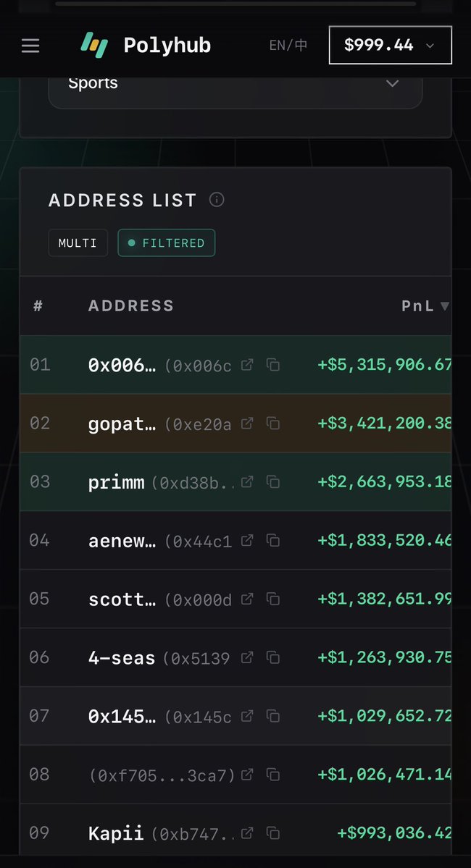This screenshot has width=471, height=868.
Task: Switch language with EN/中 toggle
Action: pos(288,46)
